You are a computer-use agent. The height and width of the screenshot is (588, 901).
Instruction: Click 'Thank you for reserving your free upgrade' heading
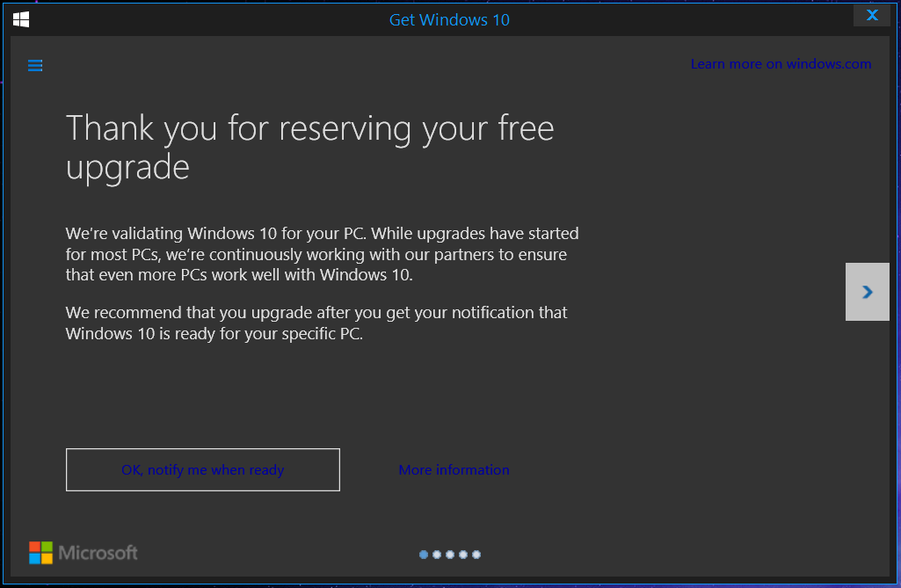[309, 147]
